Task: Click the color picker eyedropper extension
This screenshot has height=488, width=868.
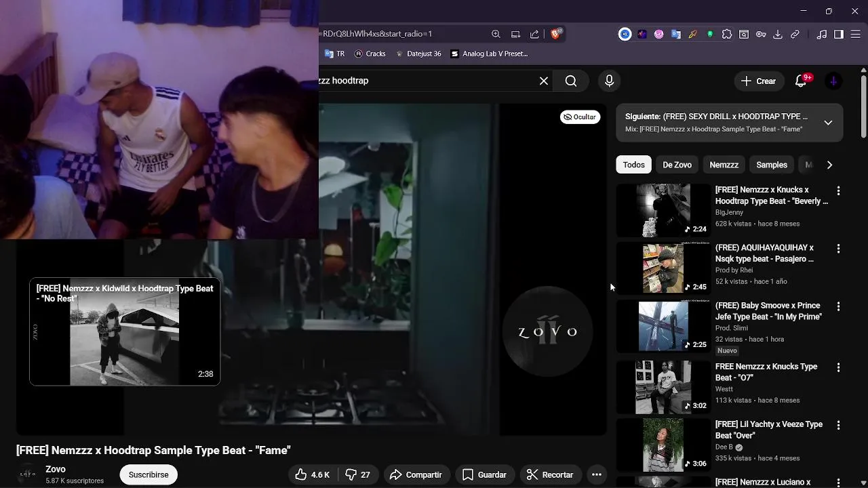Action: pyautogui.click(x=693, y=34)
